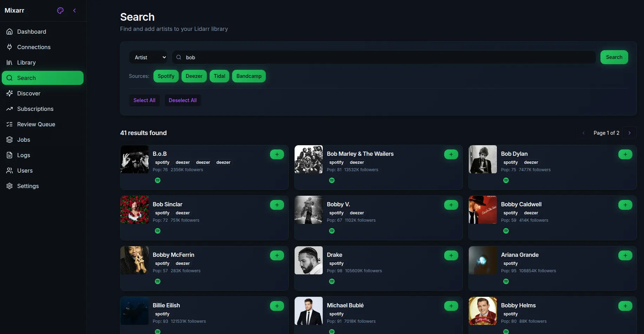
Task: Open the Discover page in sidebar
Action: coord(29,93)
